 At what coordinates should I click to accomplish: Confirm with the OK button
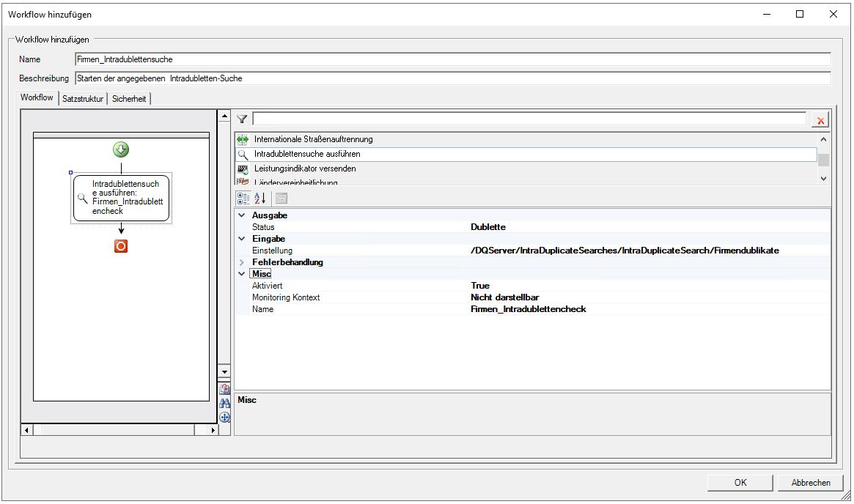[740, 483]
